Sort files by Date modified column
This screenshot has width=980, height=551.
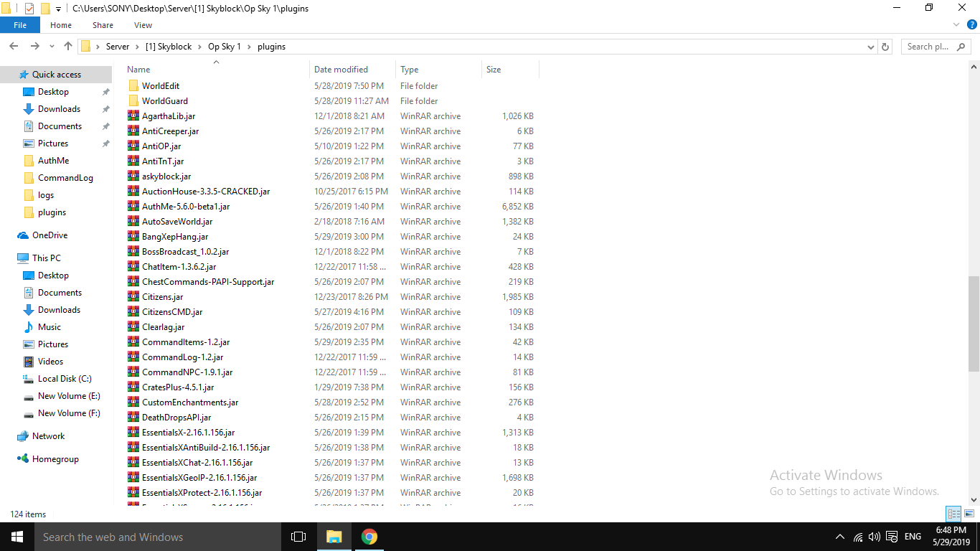341,70
